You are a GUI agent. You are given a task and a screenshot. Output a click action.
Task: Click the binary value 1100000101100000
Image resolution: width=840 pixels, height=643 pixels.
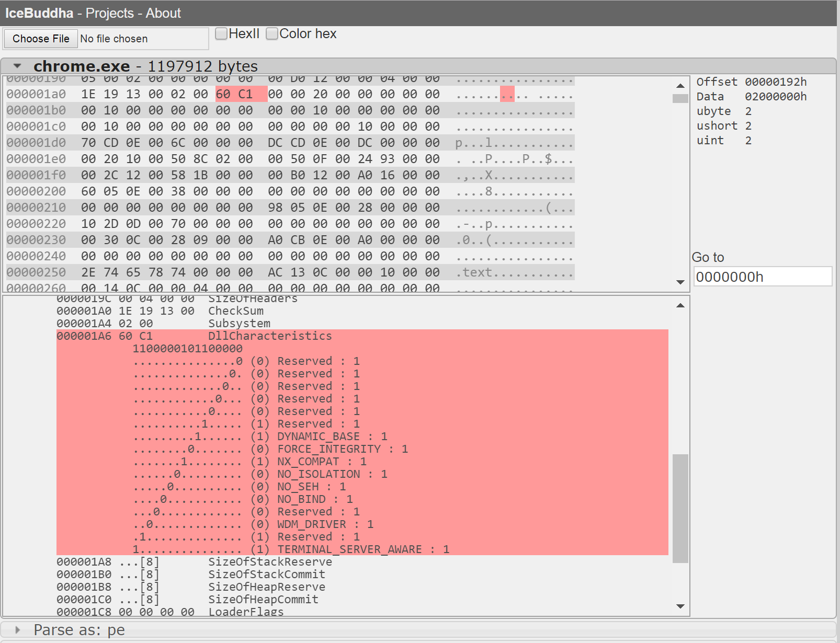click(187, 349)
